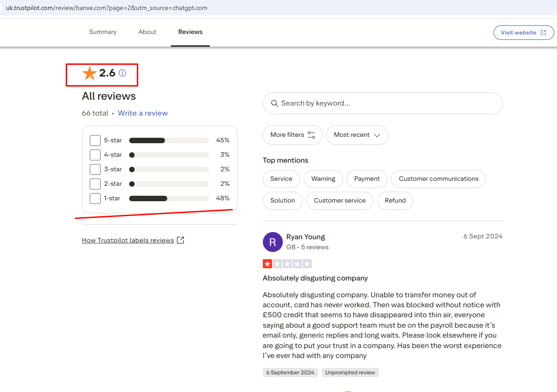557x392 pixels.
Task: Click Ryan Young's purple avatar
Action: click(272, 242)
